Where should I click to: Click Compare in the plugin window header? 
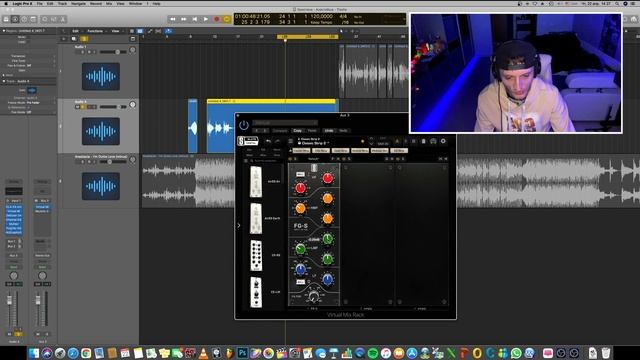click(x=280, y=131)
